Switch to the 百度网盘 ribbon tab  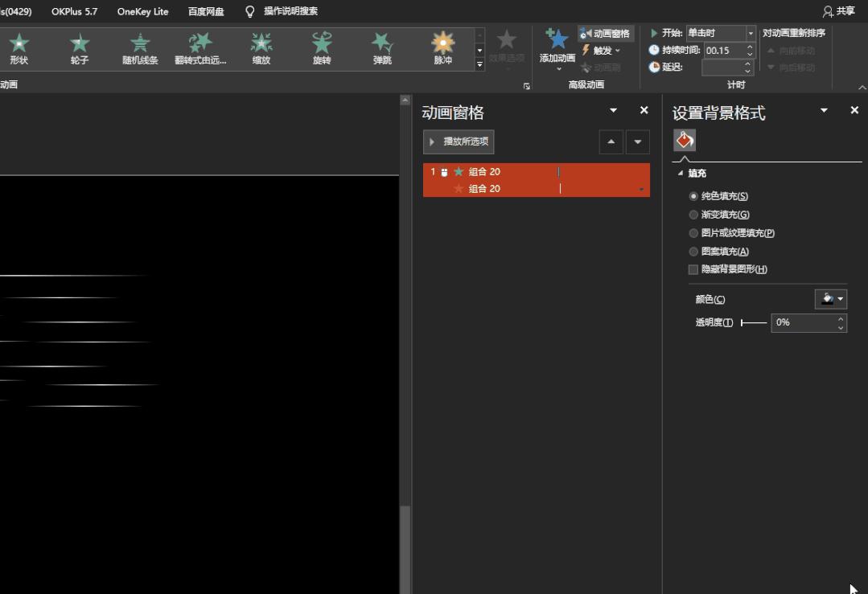pos(206,11)
